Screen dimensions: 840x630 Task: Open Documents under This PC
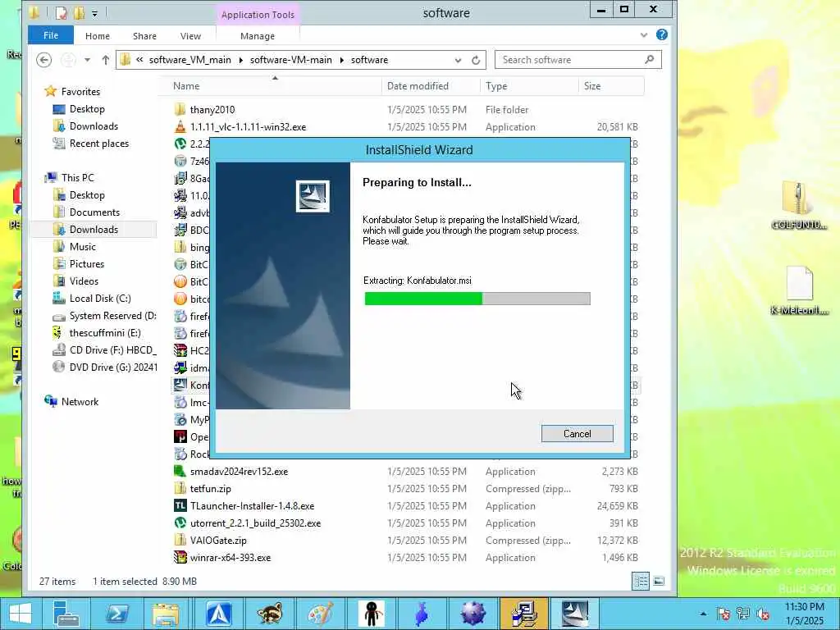point(94,212)
